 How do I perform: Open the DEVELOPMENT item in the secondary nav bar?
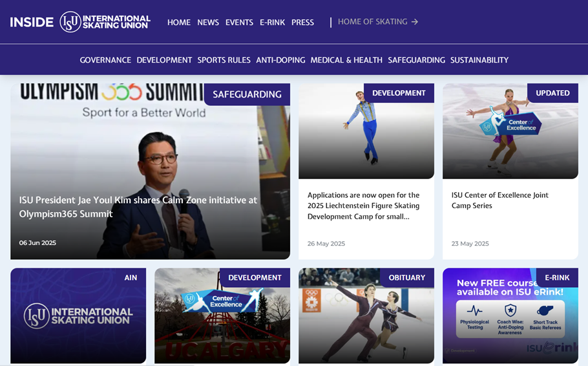tap(164, 60)
